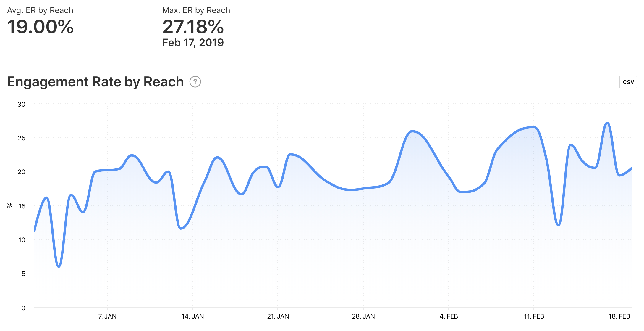644x331 pixels.
Task: Click the 4. FEB axis label
Action: point(449,316)
